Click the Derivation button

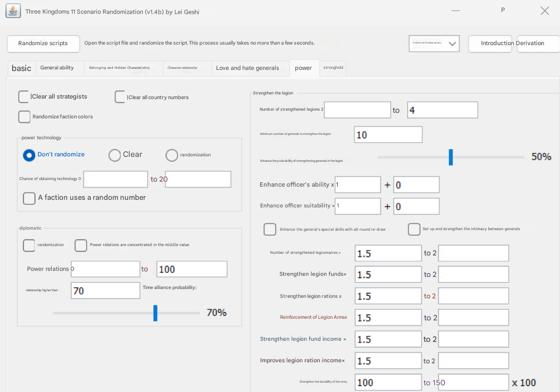[x=538, y=43]
